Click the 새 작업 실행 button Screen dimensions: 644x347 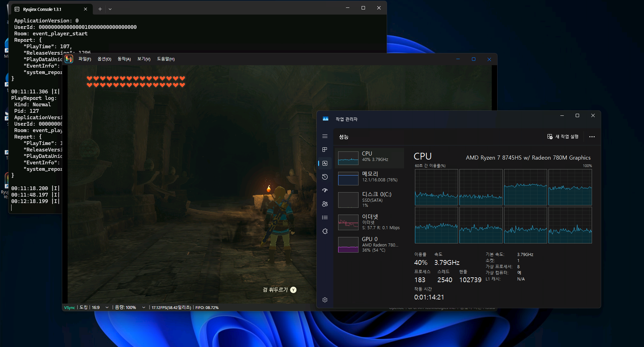[563, 136]
